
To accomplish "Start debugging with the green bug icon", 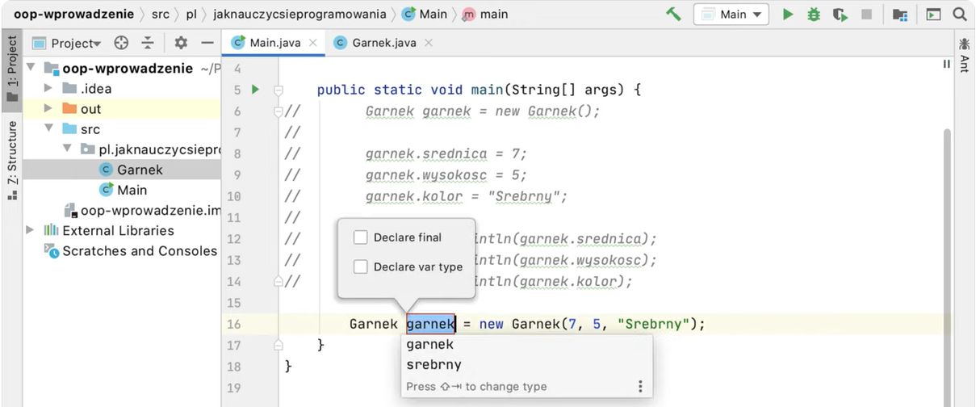I will pyautogui.click(x=814, y=14).
